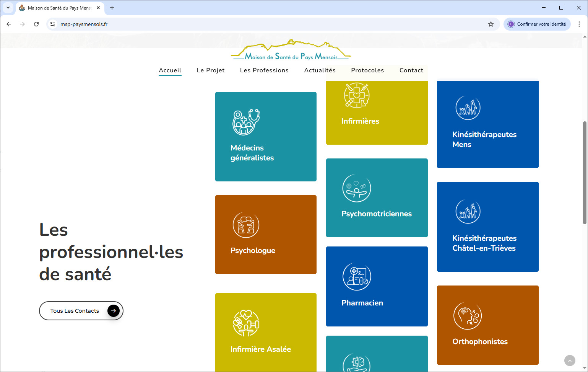Click the address bar URL field
This screenshot has height=372, width=588.
point(268,24)
